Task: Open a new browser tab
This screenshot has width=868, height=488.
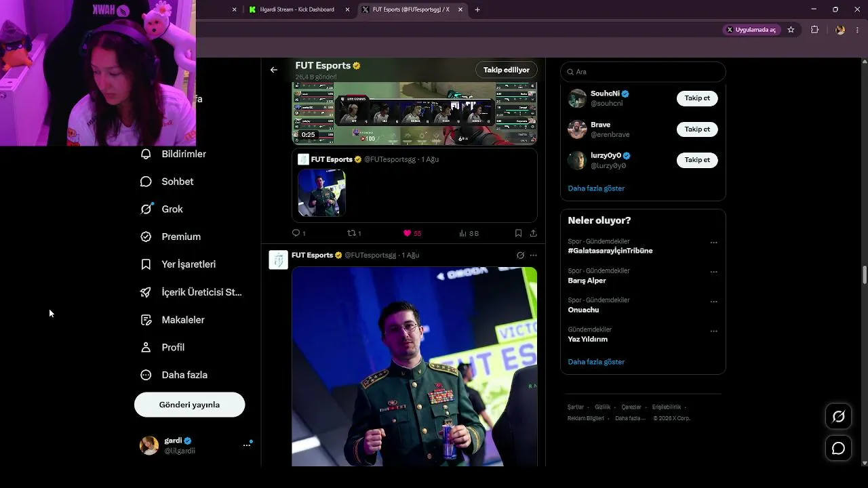Action: pyautogui.click(x=477, y=9)
